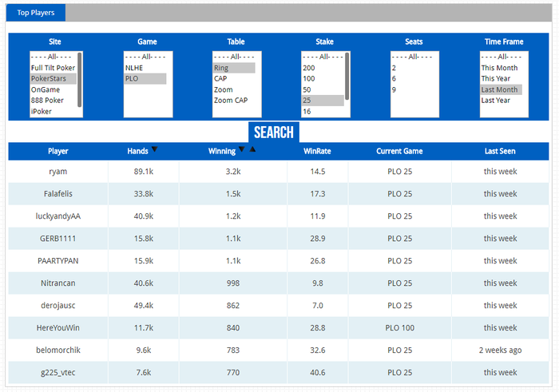Viewport: 559px width, 392px height.
Task: Select All in the Game list
Action: [x=145, y=57]
